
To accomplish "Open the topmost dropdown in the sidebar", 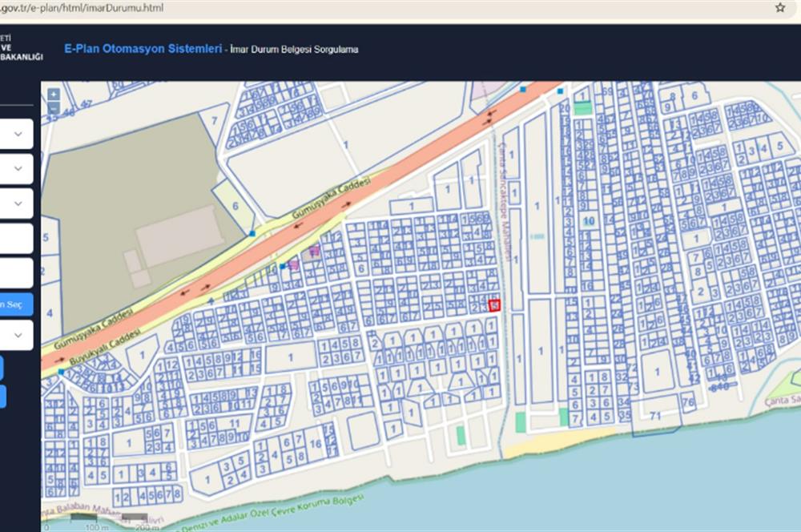I will pyautogui.click(x=17, y=134).
